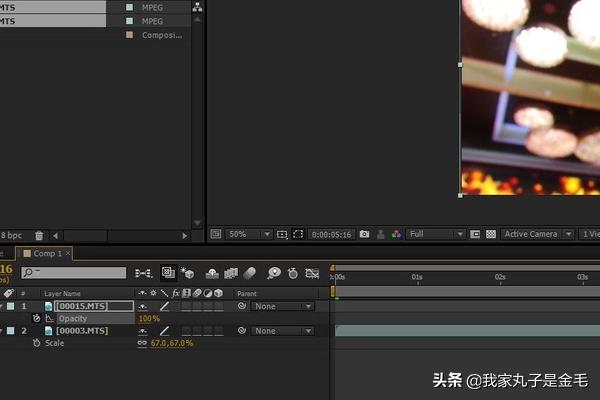Click Always Preview This View icon
The image size is (600, 400).
[216, 234]
